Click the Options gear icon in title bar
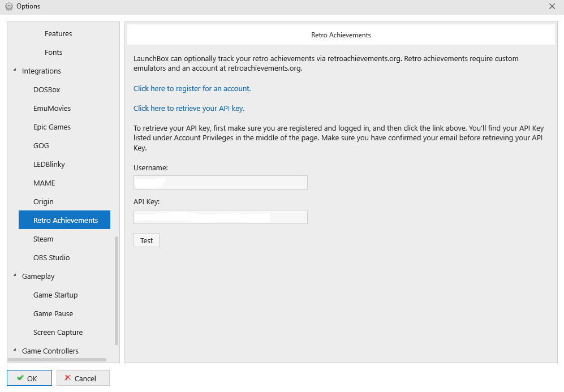Image resolution: width=564 pixels, height=392 pixels. (x=8, y=6)
